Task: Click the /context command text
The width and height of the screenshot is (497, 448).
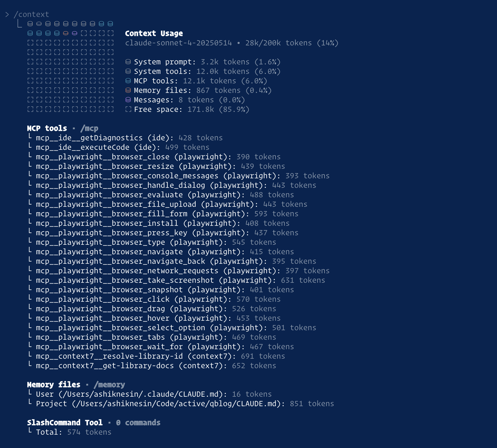Action: 31,14
